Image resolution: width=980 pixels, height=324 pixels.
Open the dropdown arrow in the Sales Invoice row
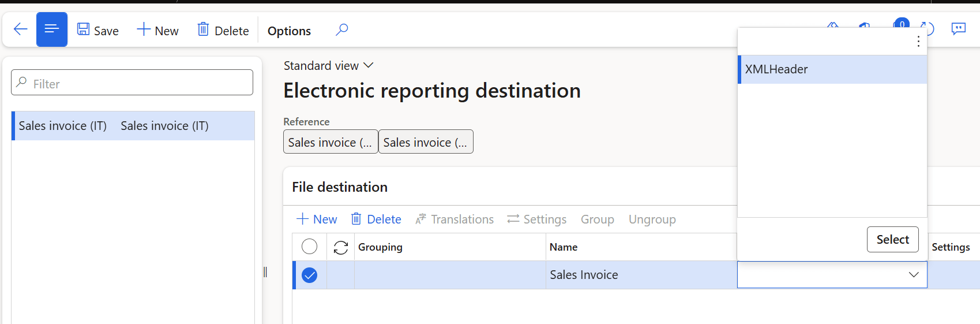pyautogui.click(x=914, y=275)
